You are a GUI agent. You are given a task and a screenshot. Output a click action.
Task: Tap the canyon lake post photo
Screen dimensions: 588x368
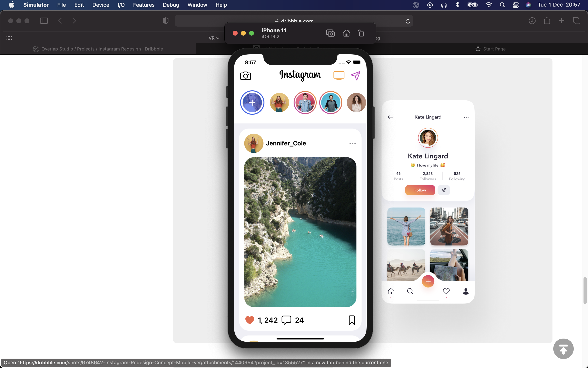pos(300,232)
